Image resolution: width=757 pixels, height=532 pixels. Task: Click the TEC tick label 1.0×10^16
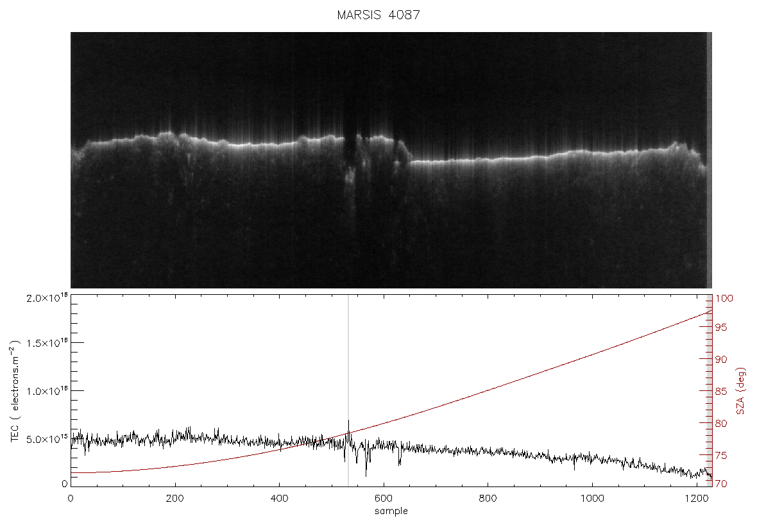(46, 390)
